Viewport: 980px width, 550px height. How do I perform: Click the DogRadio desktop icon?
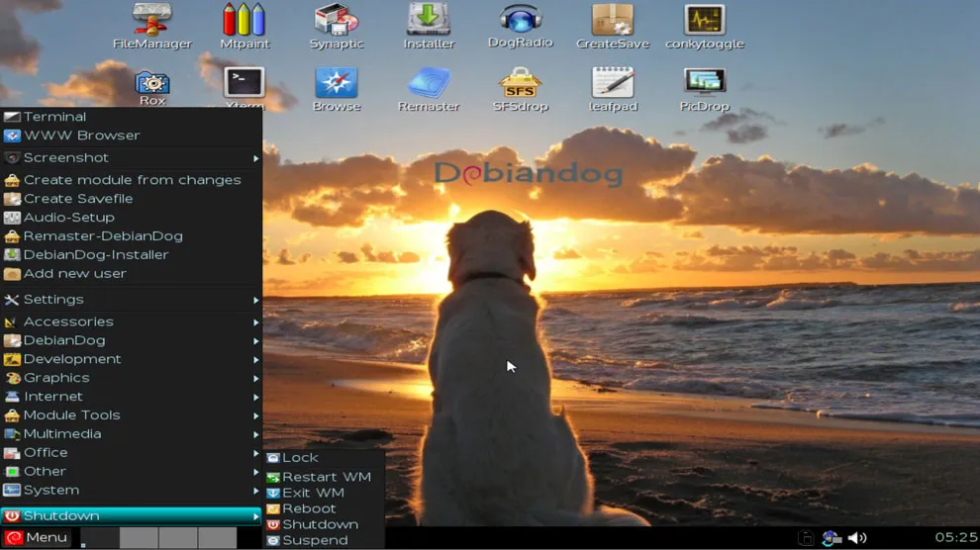[520, 21]
